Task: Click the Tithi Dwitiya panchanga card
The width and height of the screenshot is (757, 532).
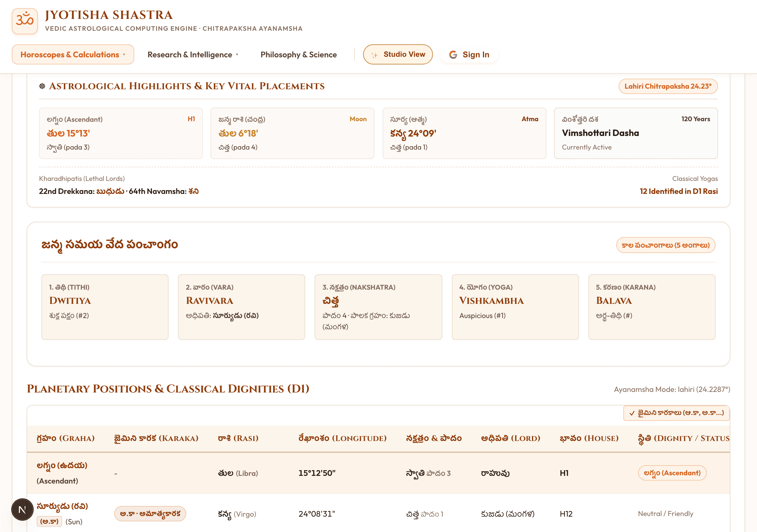Action: pos(105,307)
